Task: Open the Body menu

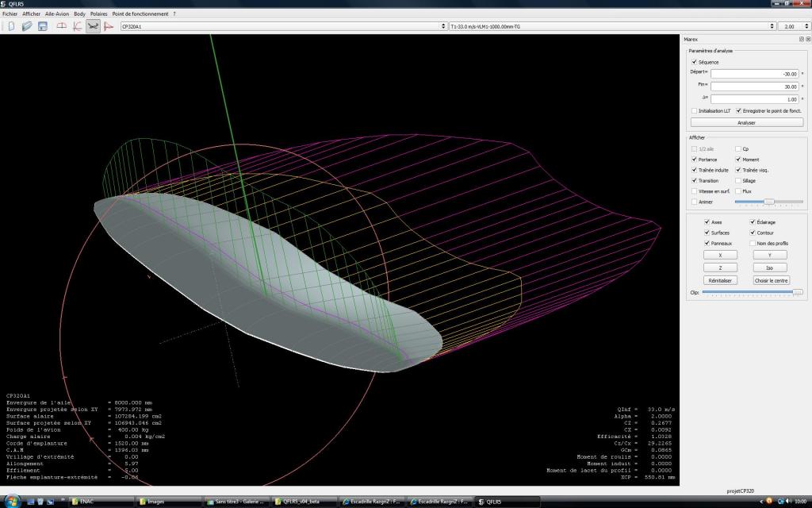Action: pos(79,14)
